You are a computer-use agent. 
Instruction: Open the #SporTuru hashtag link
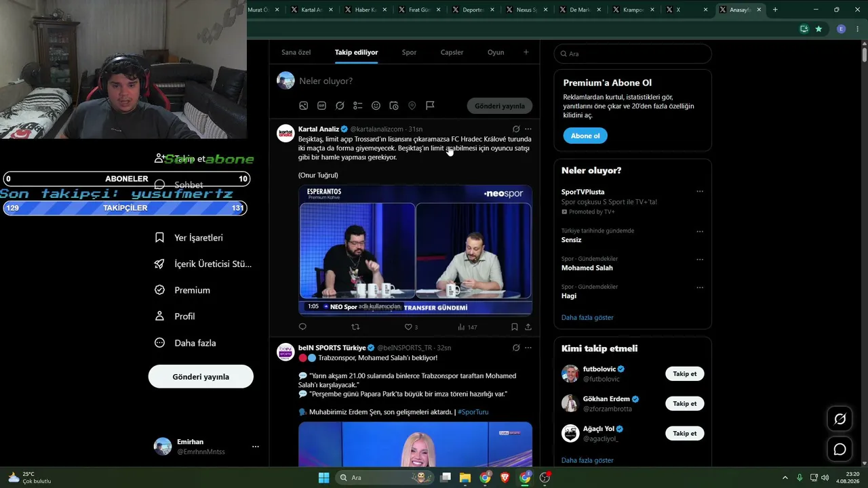473,412
